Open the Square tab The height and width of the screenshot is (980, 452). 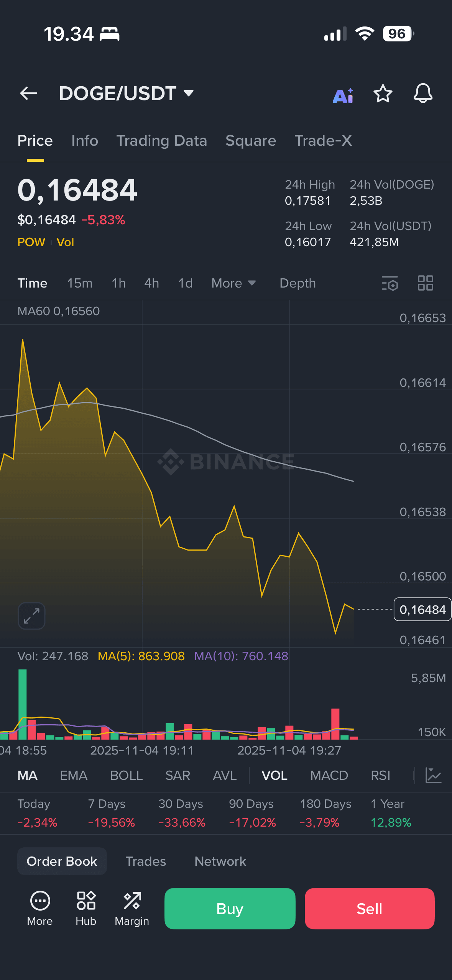coord(251,141)
